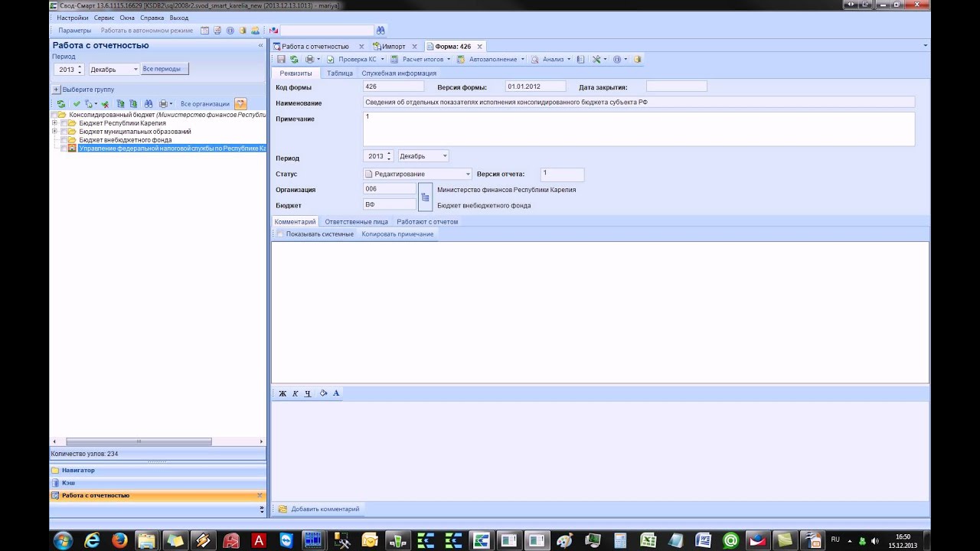
Task: Check the Бюджет Республики Карелия checkbox
Action: point(64,123)
